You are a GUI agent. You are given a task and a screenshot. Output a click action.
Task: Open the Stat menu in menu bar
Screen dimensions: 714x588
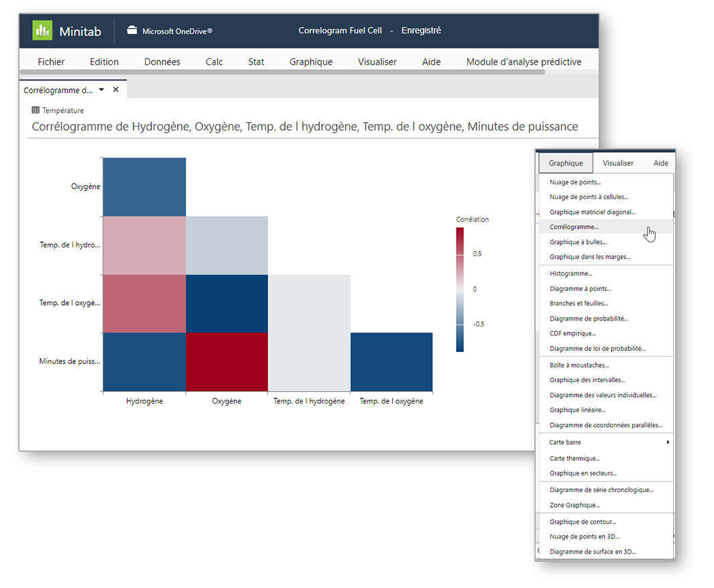coord(256,62)
